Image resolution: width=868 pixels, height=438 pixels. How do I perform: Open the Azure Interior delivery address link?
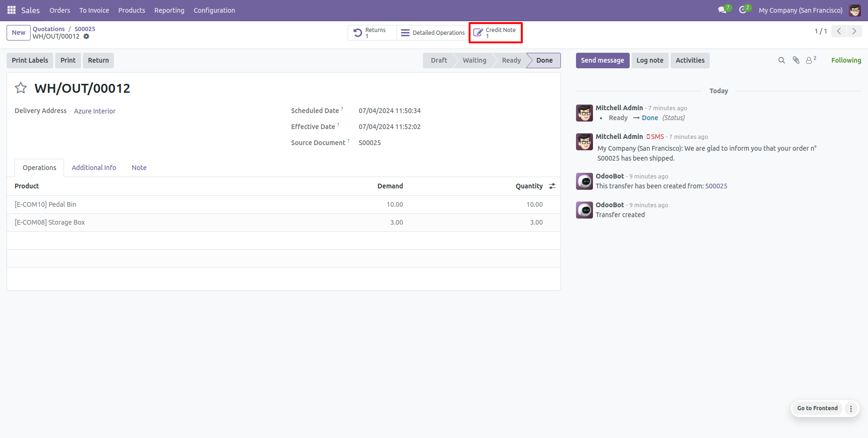(95, 111)
